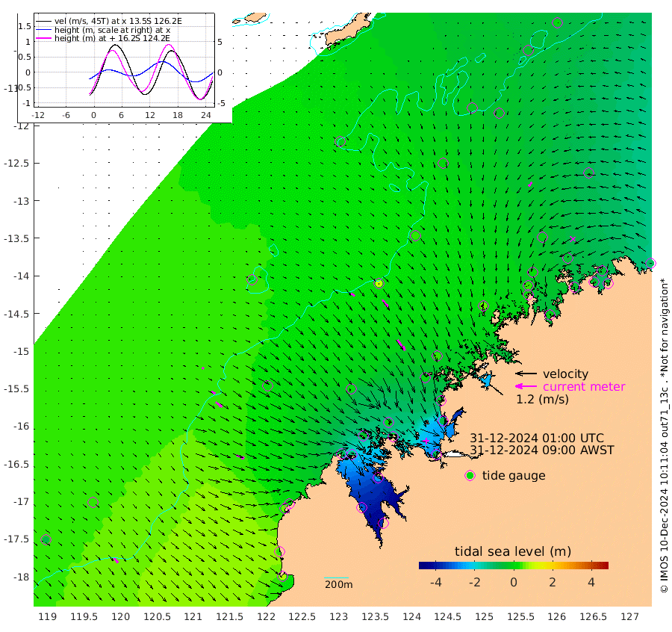
Task: Click the '31-12-2024 01:00 UTC' timestamp
Action: pyautogui.click(x=537, y=439)
